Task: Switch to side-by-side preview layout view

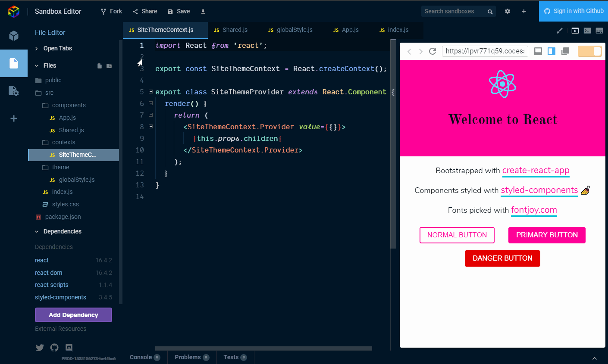Action: coord(552,51)
